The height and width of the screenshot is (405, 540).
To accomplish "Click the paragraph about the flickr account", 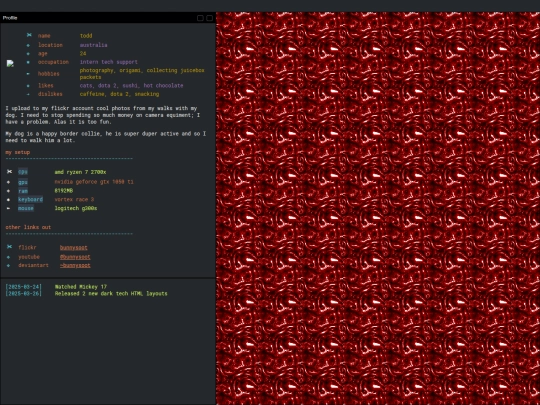I will (x=103, y=115).
